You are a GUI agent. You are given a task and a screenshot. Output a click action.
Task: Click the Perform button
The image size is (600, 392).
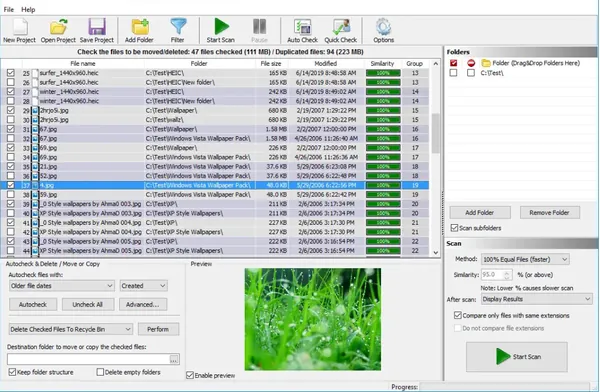(158, 329)
